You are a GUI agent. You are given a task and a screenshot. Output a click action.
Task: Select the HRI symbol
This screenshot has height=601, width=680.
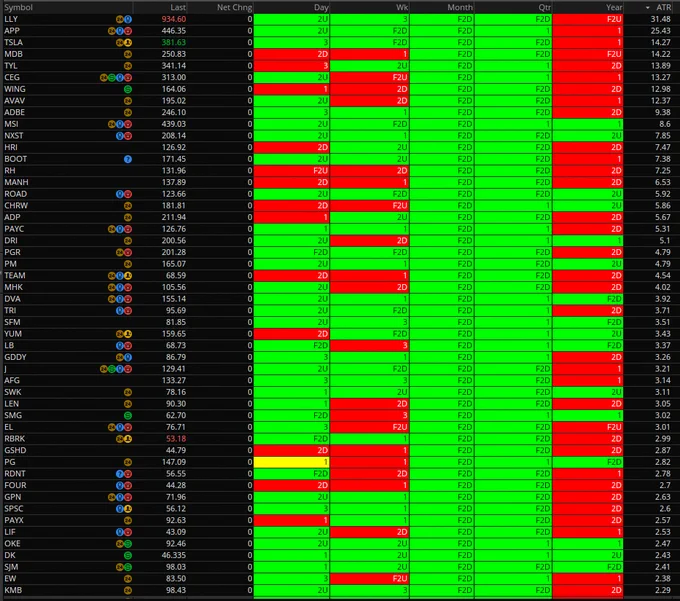10,147
